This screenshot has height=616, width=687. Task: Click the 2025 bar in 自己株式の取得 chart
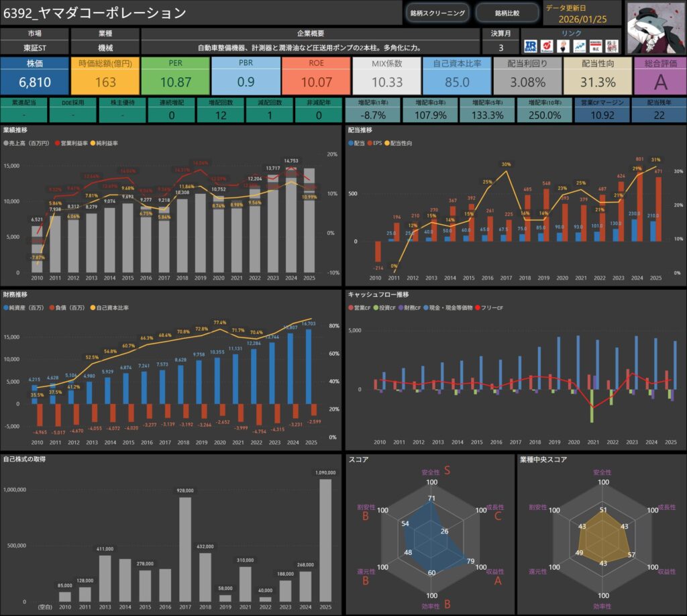click(x=324, y=540)
